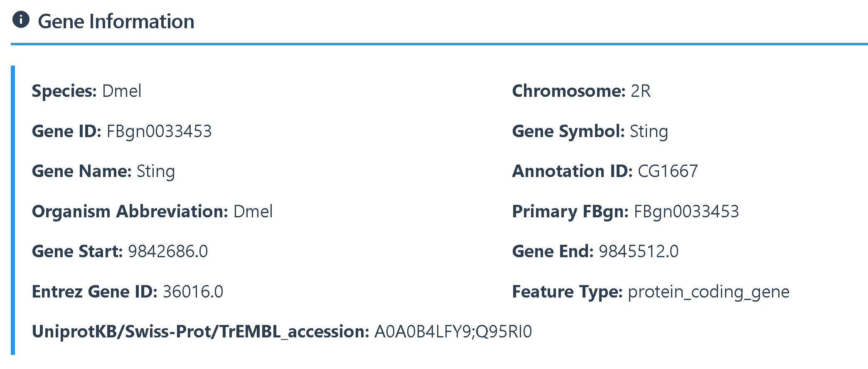The height and width of the screenshot is (369, 868).
Task: Click the UniprotKB/Swiss-Prot/TrEMBL_accession label
Action: pyautogui.click(x=200, y=332)
